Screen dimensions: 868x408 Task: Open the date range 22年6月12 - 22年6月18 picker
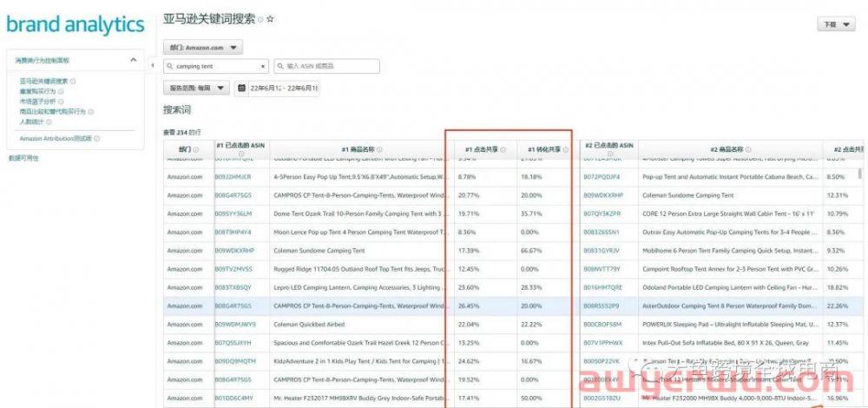(277, 88)
